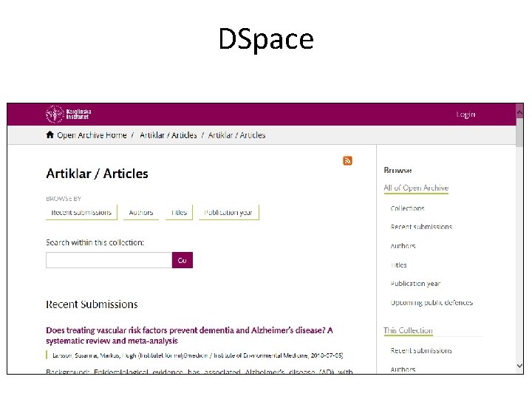Open Recent submissions under All of Open Archive

[x=421, y=227]
